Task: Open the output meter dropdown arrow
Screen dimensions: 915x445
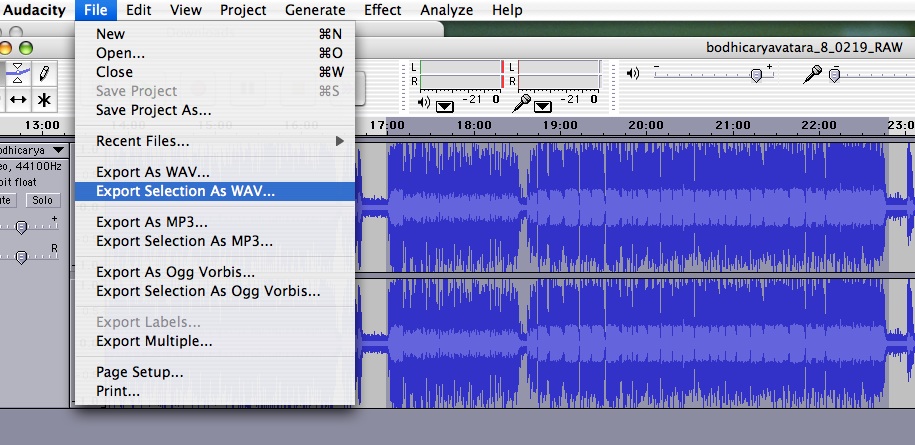Action: pos(445,106)
